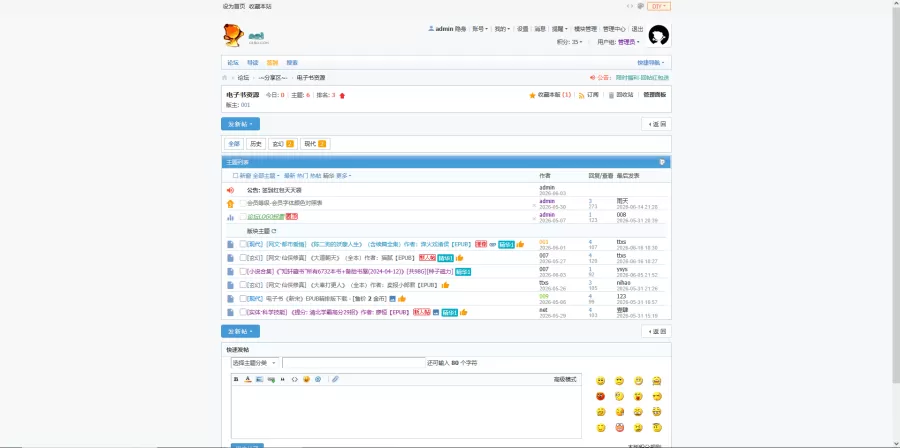This screenshot has width=900, height=448.
Task: Click the speaker icon of 公告 row
Action: [230, 190]
